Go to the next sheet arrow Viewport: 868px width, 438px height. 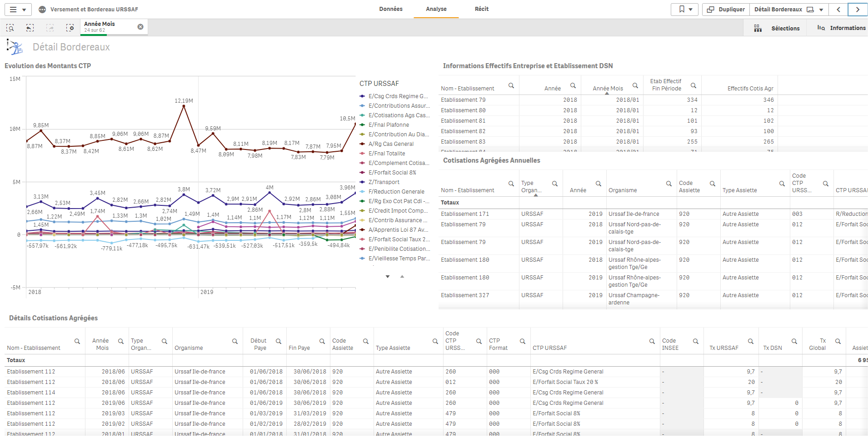tap(858, 10)
